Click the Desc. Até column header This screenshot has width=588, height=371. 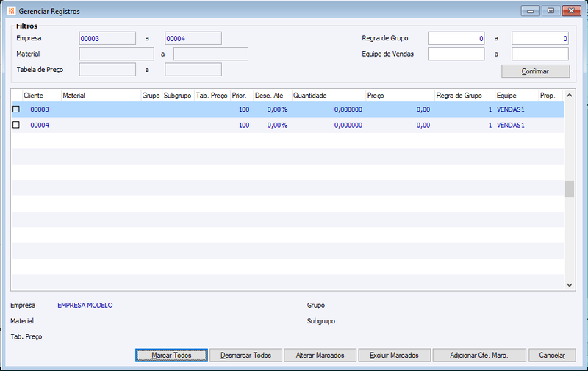272,96
